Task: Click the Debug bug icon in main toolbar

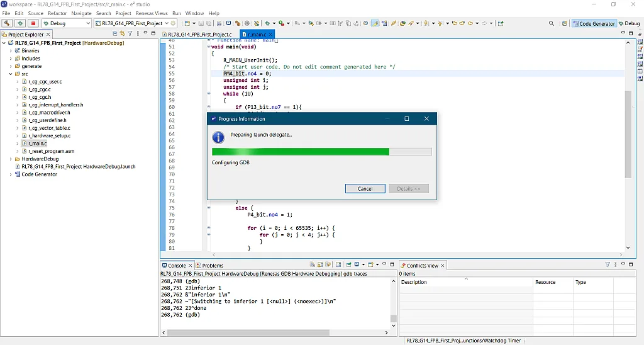Action: [267, 23]
